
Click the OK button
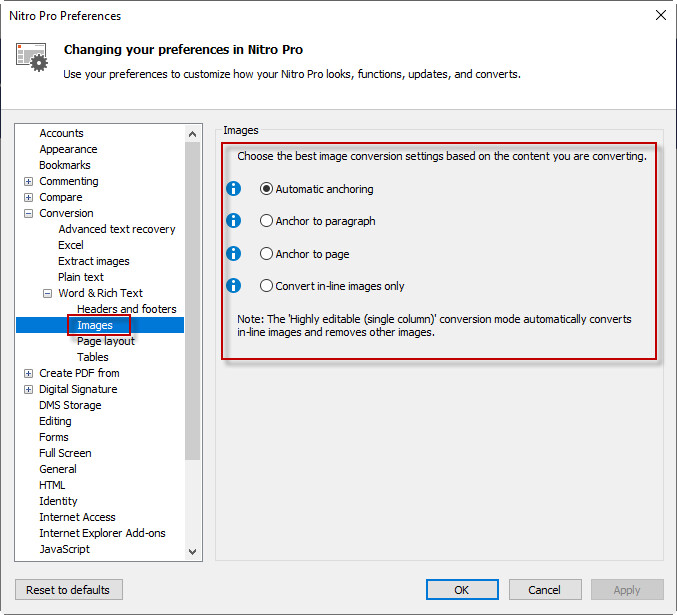(462, 590)
